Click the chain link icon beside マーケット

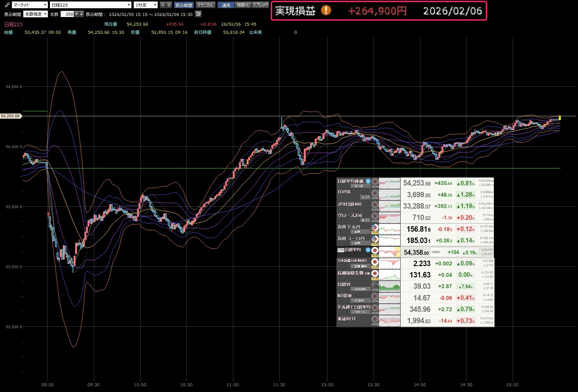[x=7, y=5]
